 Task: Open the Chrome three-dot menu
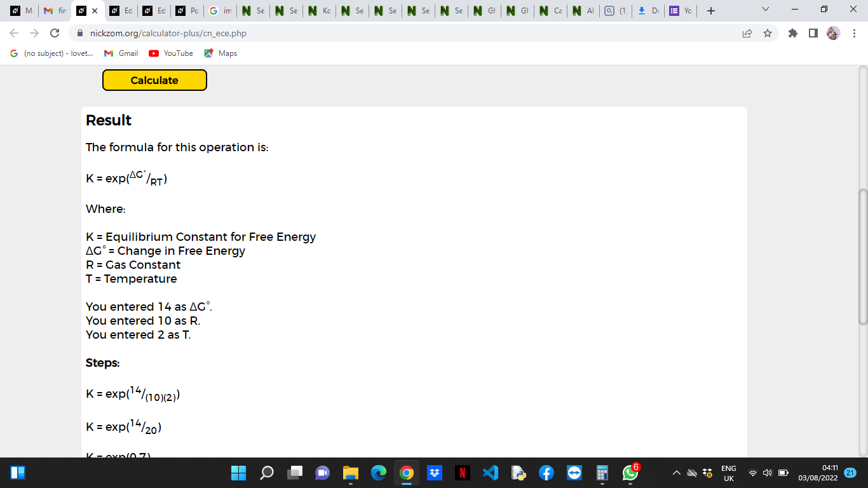(854, 33)
